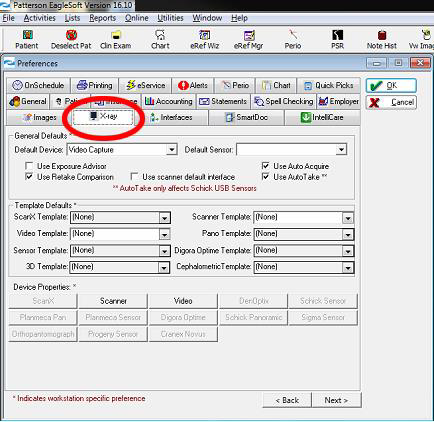The width and height of the screenshot is (434, 422).
Task: Open the Help menu
Action: pos(239,18)
